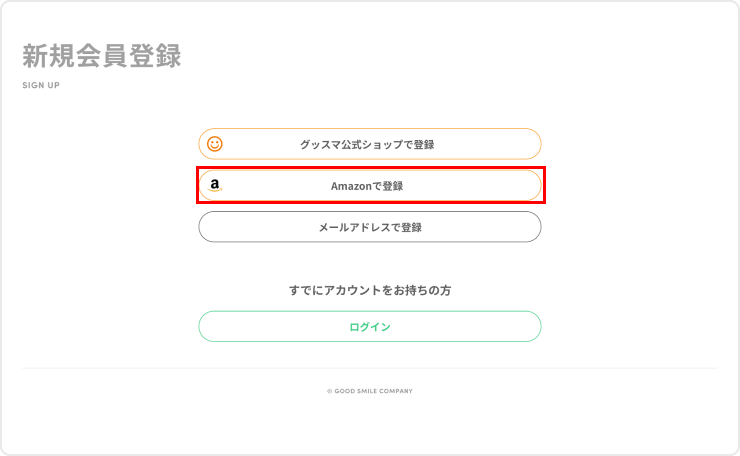Tap the 'a' arrow logo beside Amazonで登録
Image resolution: width=740 pixels, height=456 pixels.
(x=215, y=186)
